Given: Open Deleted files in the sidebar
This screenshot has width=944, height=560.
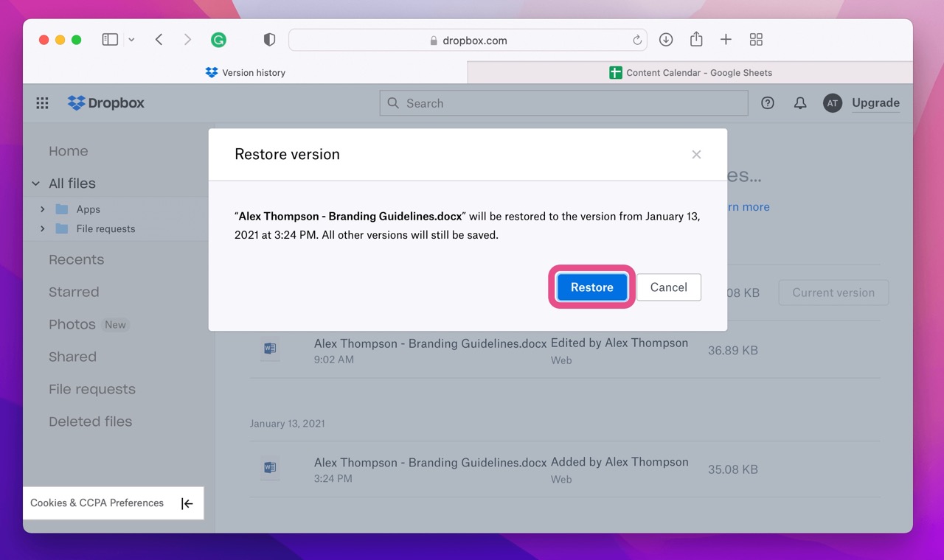Looking at the screenshot, I should tap(90, 422).
